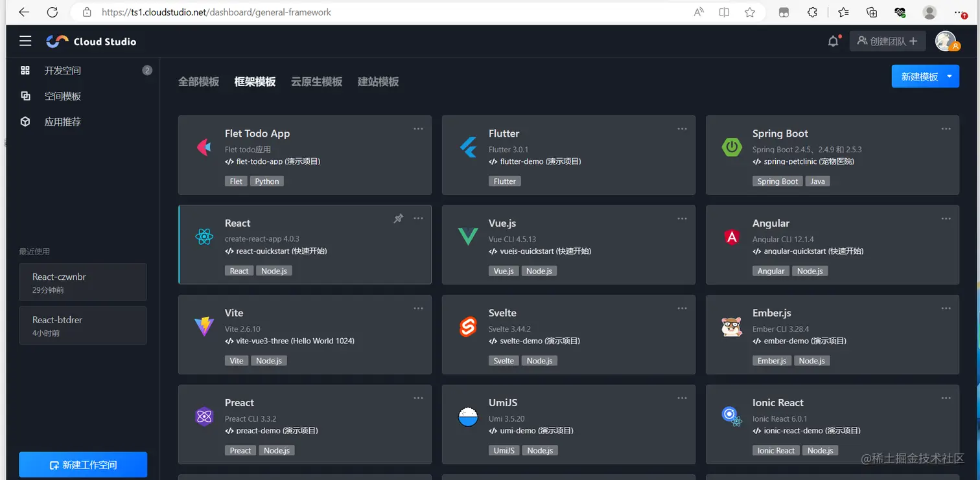Viewport: 980px width, 480px height.
Task: Select the Java tag on Spring Boot card
Action: tap(818, 181)
